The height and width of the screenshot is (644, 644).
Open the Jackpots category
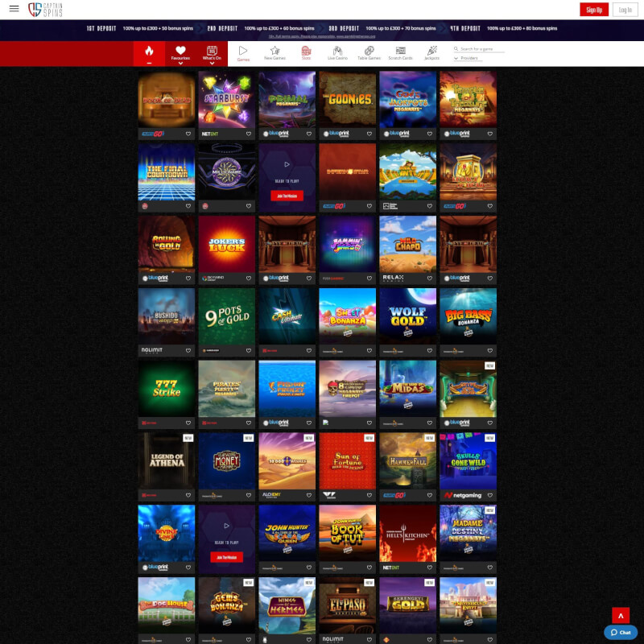tap(432, 53)
